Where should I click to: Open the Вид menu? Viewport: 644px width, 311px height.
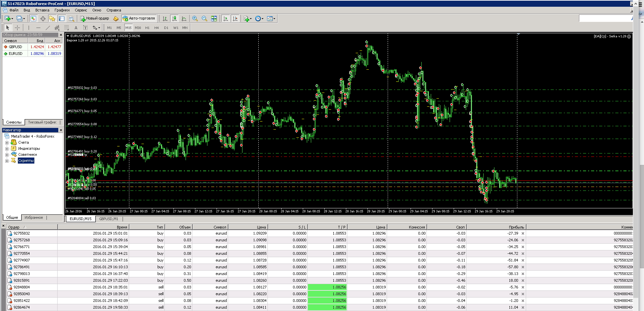[x=27, y=10]
